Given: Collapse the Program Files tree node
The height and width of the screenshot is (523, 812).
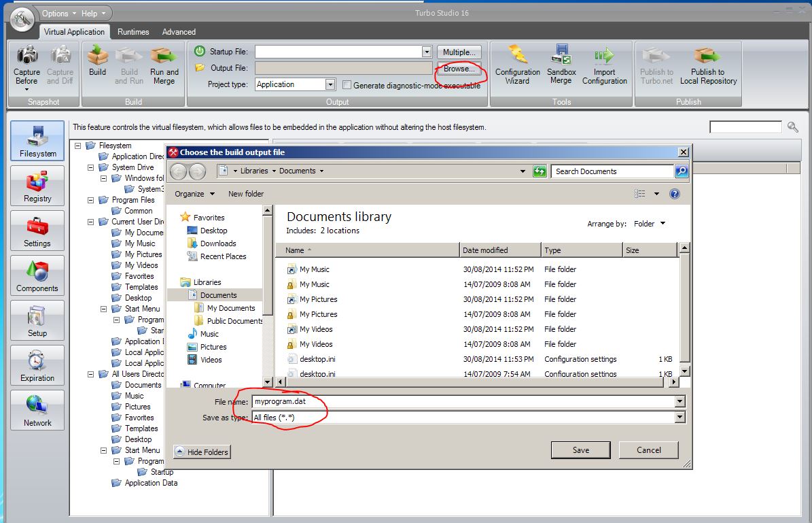Looking at the screenshot, I should (x=90, y=200).
